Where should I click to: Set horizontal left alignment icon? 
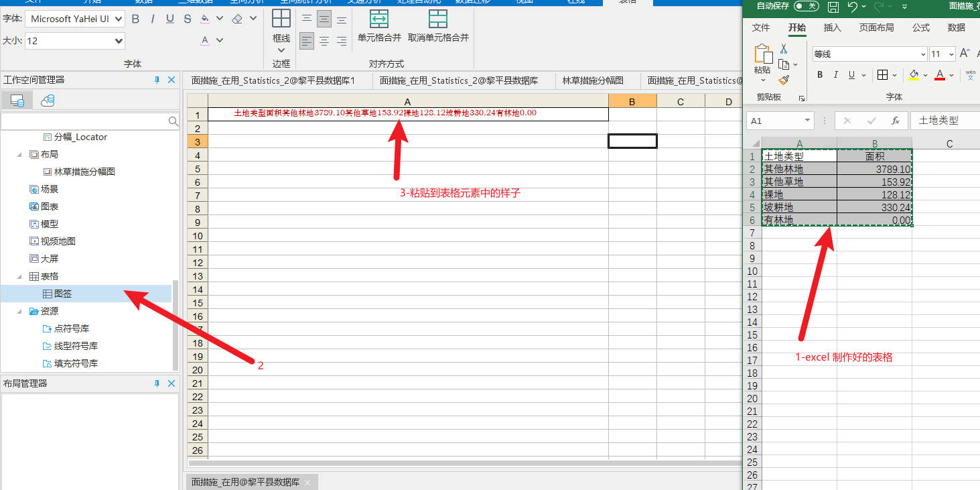tap(307, 42)
